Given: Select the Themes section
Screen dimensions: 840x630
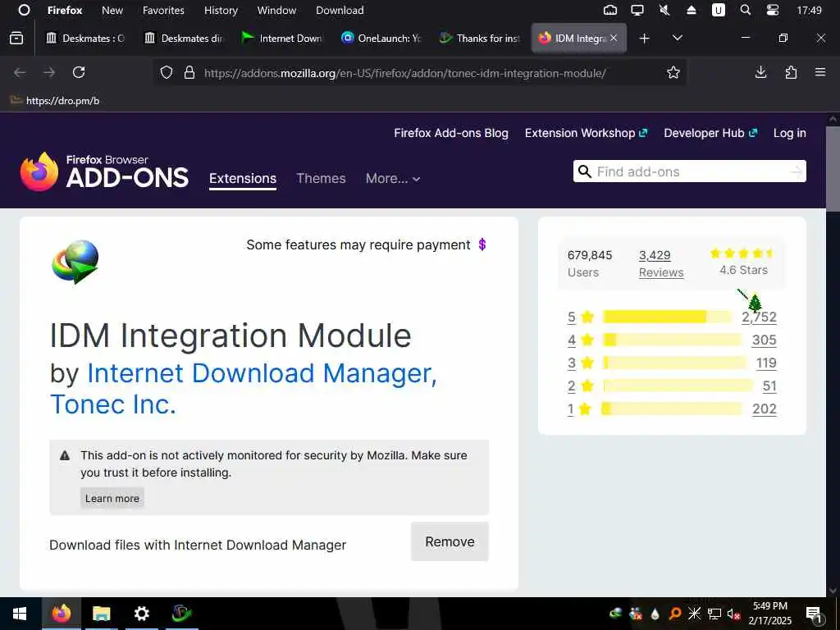Looking at the screenshot, I should (321, 178).
